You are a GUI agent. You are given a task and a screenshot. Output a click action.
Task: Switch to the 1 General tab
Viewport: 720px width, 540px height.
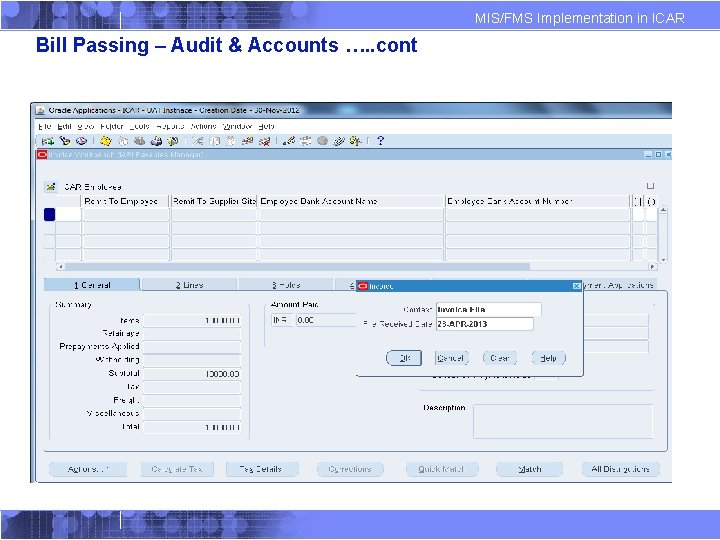point(92,285)
